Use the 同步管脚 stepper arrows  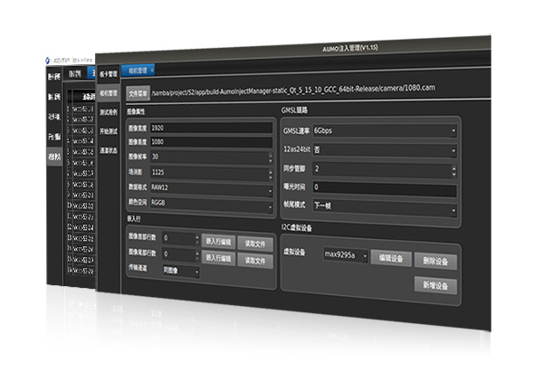pos(454,171)
